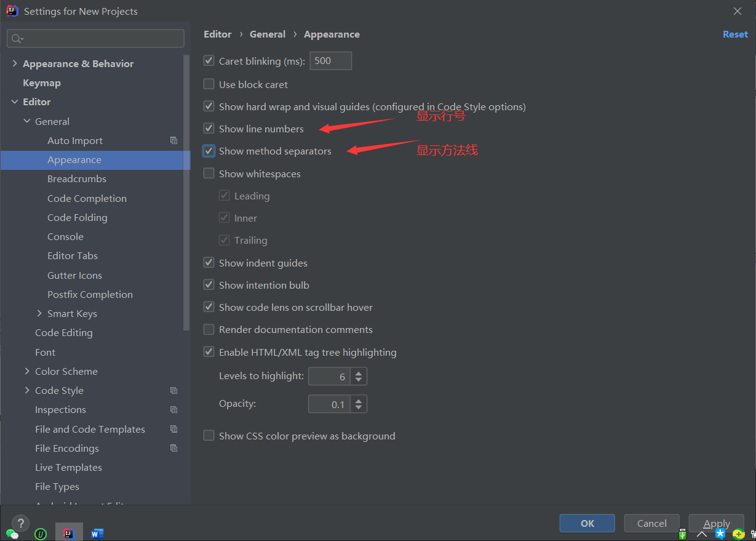The width and height of the screenshot is (756, 541).
Task: Open Microsoft Word from the taskbar
Action: coord(97,534)
